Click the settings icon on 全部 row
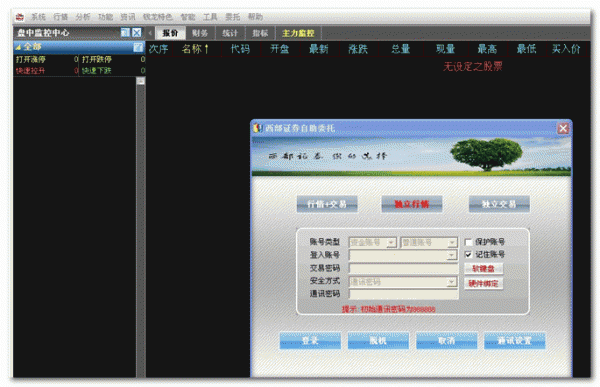This screenshot has width=600, height=387. coord(138,47)
